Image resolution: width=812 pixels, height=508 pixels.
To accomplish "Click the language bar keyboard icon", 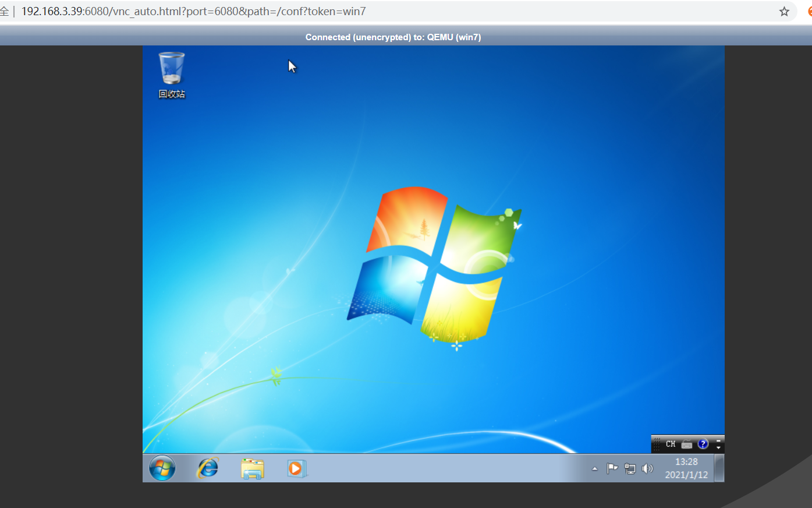I will coord(687,444).
